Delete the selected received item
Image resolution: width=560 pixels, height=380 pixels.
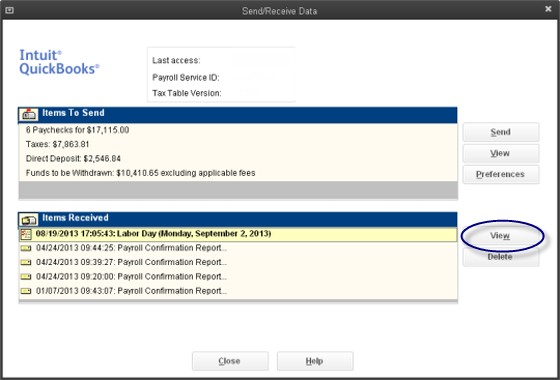click(501, 257)
